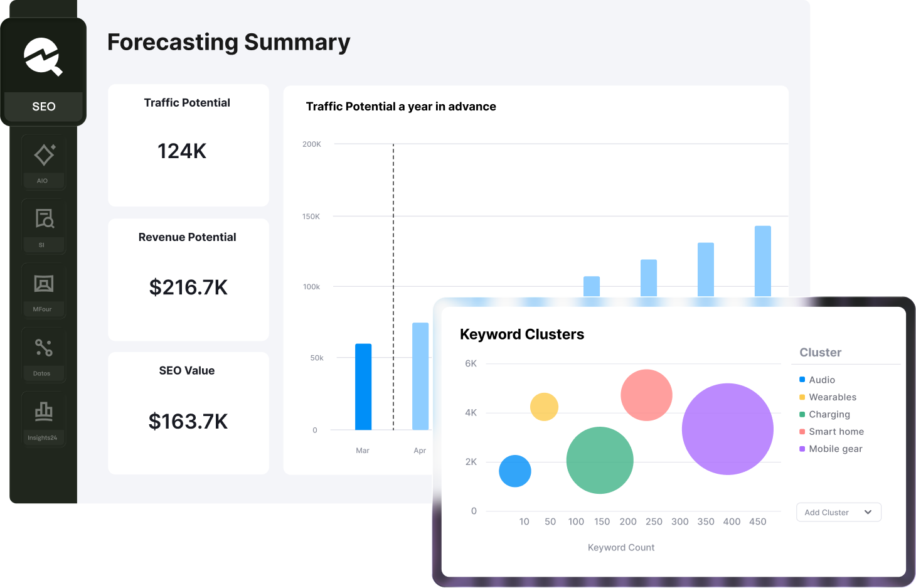Select the blue Audio legend marker
Image resolution: width=916 pixels, height=588 pixels.
click(x=801, y=380)
